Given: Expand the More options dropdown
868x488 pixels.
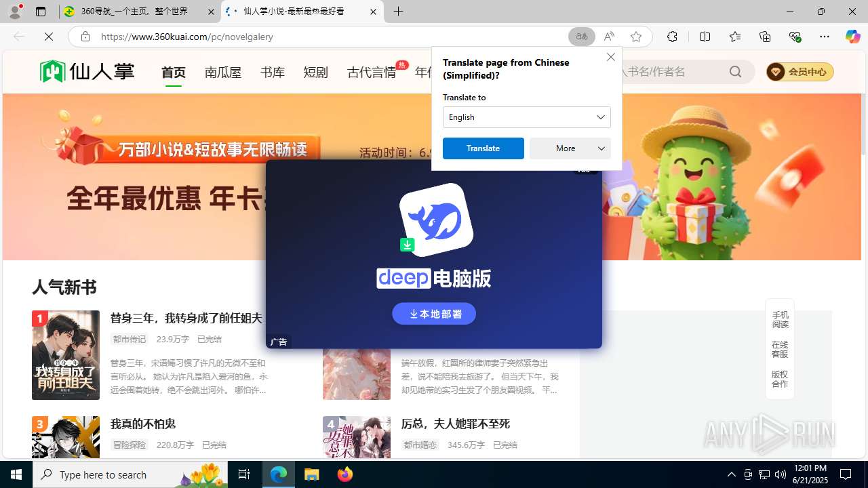Looking at the screenshot, I should click(570, 148).
